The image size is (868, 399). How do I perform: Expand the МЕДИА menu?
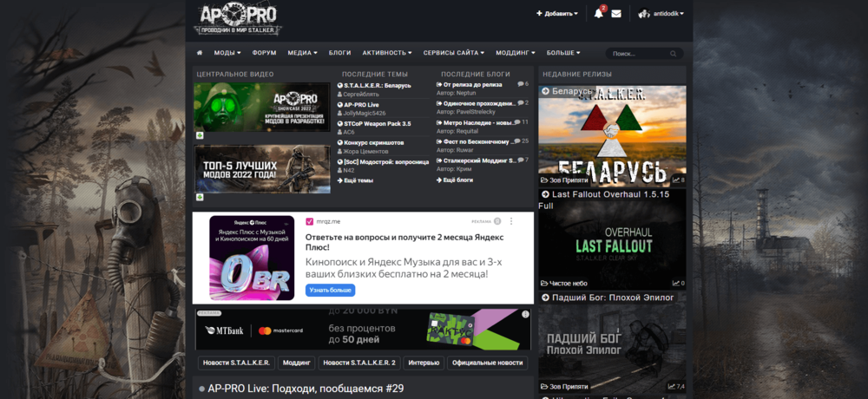click(302, 53)
